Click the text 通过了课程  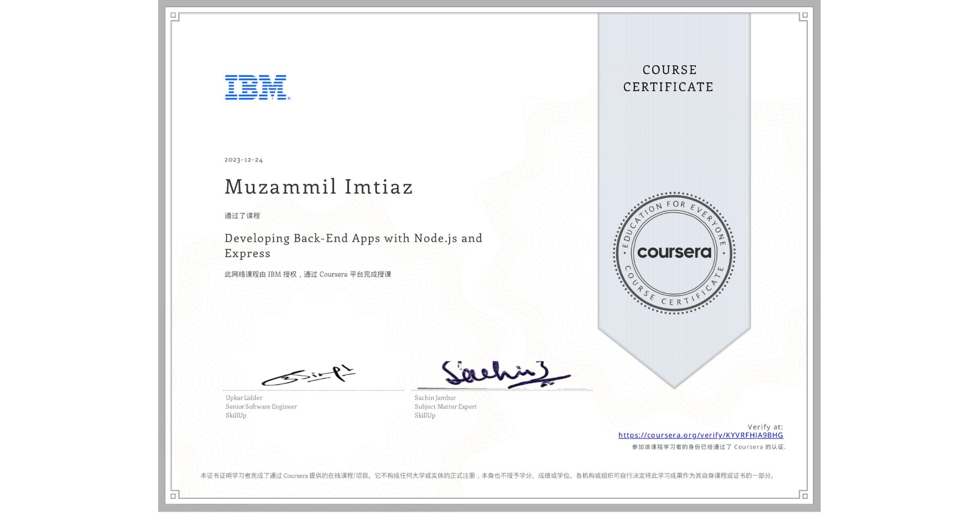coord(242,216)
